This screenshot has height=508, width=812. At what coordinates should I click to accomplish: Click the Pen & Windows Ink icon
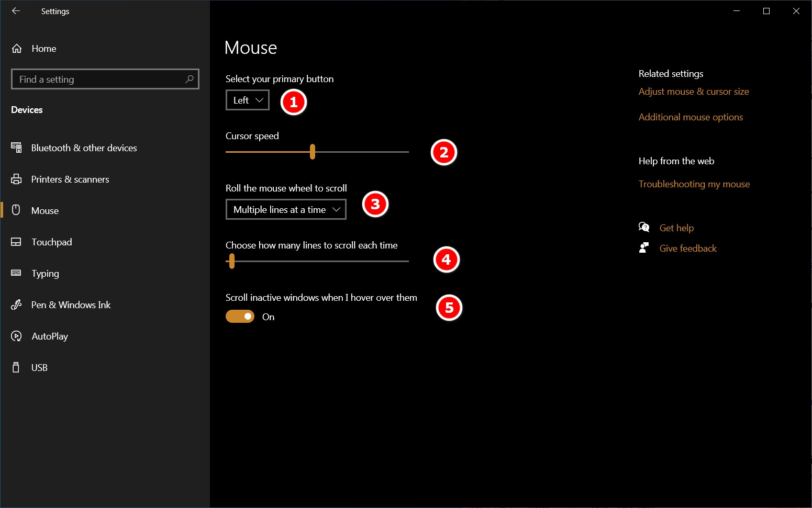click(x=16, y=305)
